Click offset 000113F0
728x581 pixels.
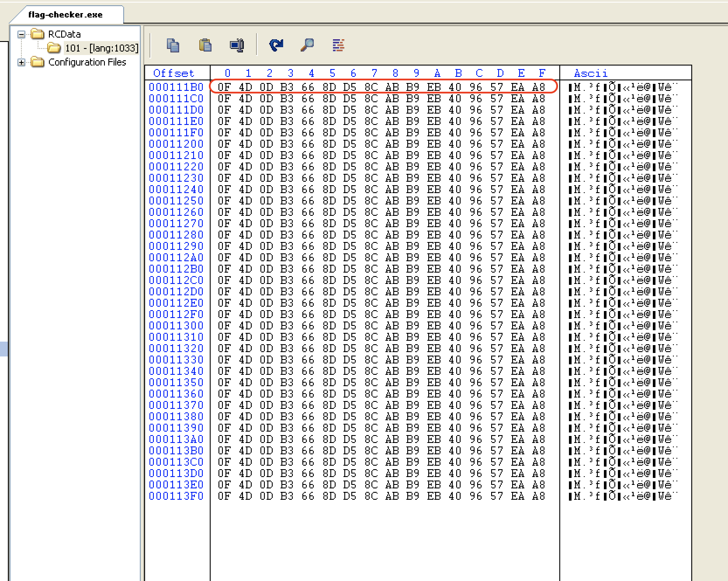[x=177, y=496]
